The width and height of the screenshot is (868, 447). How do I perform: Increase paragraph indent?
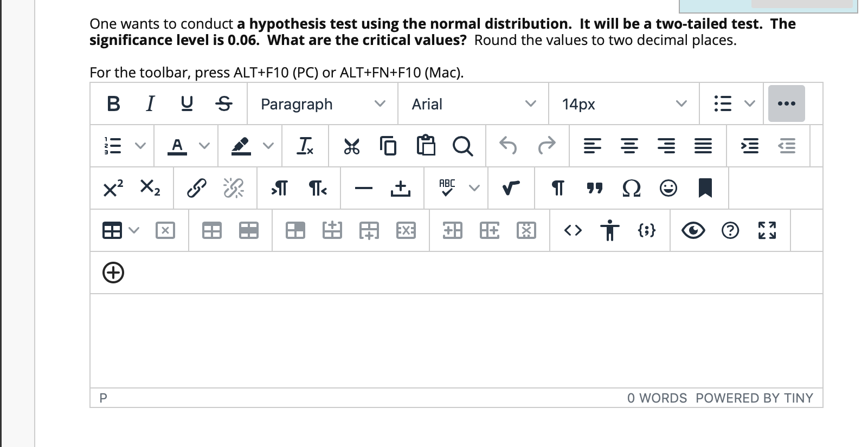(x=750, y=146)
